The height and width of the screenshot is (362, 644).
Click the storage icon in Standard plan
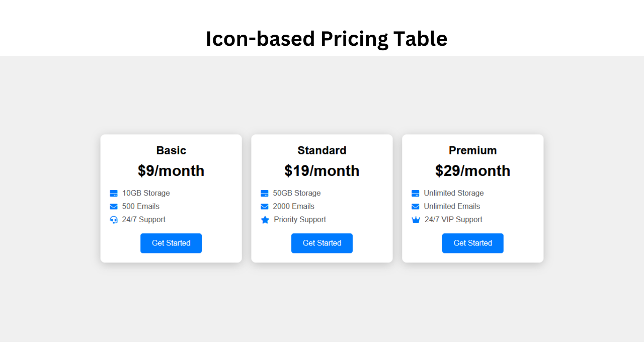point(265,194)
